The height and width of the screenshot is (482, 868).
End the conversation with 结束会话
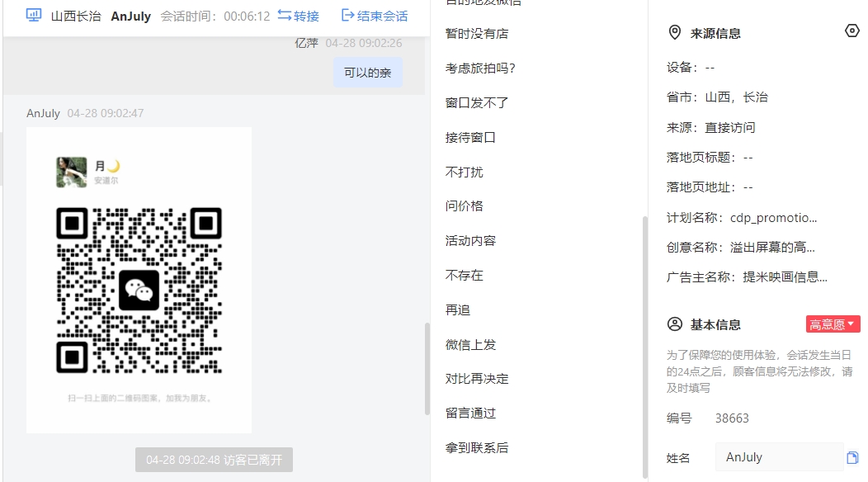[375, 16]
